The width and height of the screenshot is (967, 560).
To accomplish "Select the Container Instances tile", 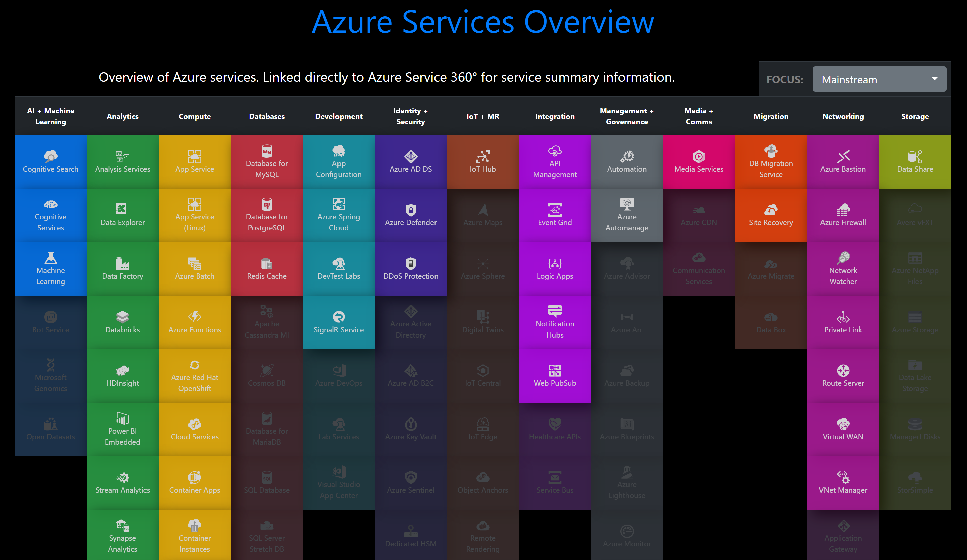I will point(195,535).
